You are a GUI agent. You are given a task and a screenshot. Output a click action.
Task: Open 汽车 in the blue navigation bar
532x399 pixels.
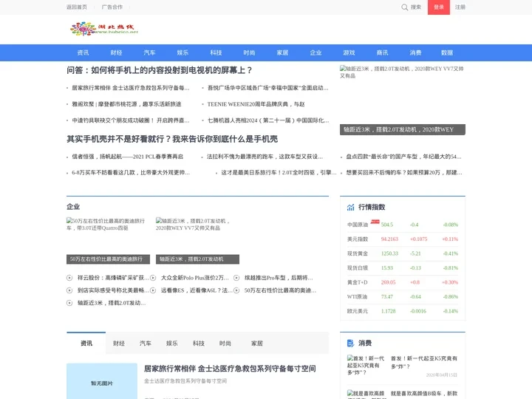coord(149,52)
